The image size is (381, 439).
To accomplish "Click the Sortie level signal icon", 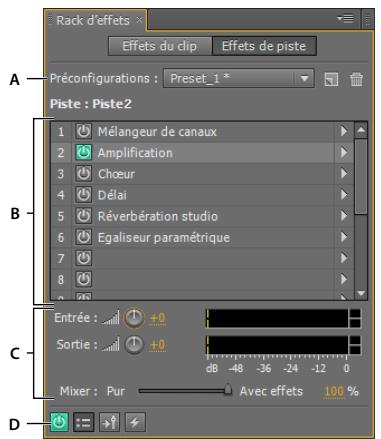I will click(110, 345).
